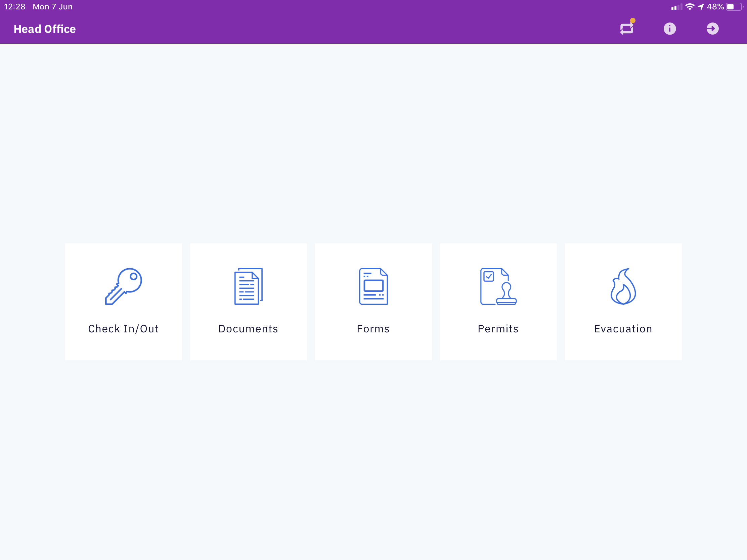Open the Documents pages icon
Viewport: 747px width, 560px height.
click(248, 286)
